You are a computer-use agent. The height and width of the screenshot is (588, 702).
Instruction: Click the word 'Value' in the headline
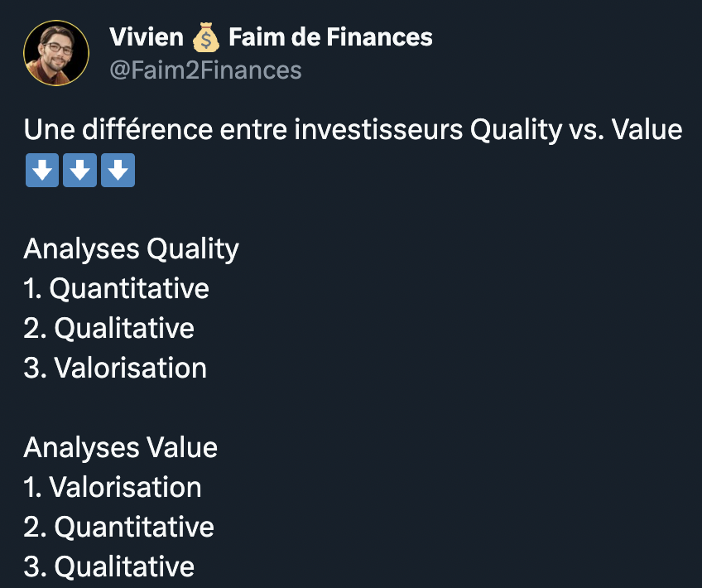(647, 130)
